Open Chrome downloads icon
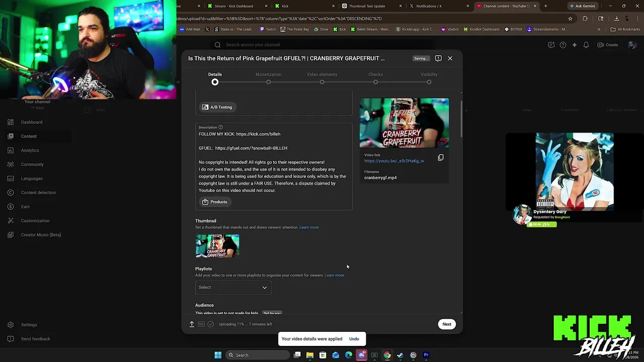 (x=616, y=19)
